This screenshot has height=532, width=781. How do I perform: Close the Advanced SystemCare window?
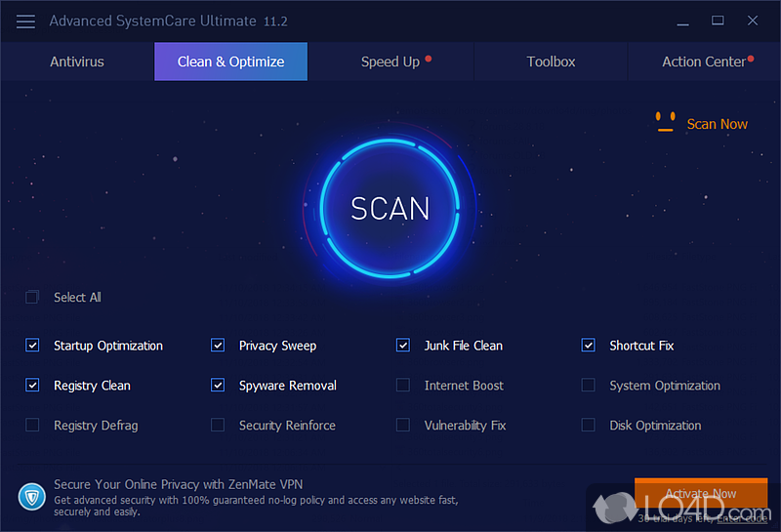pos(753,20)
